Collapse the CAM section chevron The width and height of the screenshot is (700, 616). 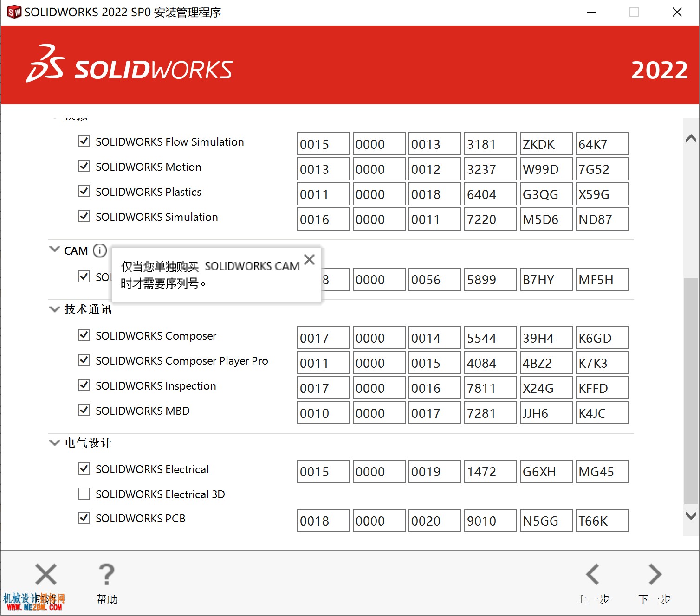[55, 250]
